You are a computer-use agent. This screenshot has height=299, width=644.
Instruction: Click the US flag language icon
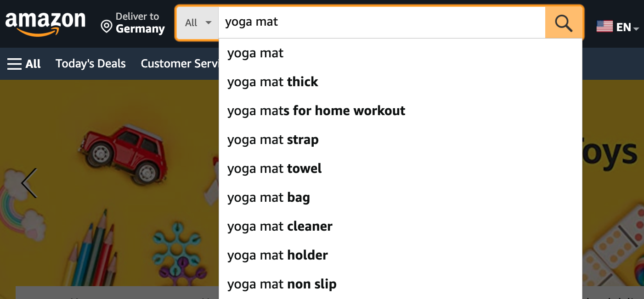coord(605,26)
